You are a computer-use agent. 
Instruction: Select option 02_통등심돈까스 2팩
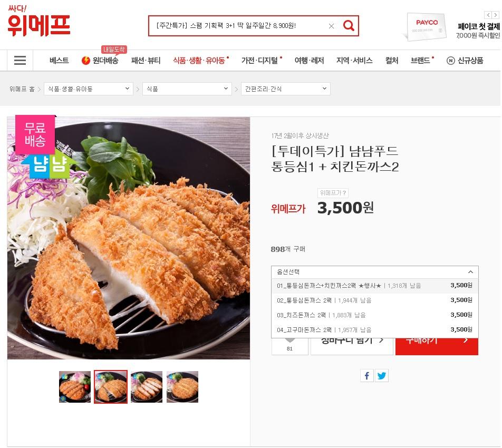coord(374,300)
